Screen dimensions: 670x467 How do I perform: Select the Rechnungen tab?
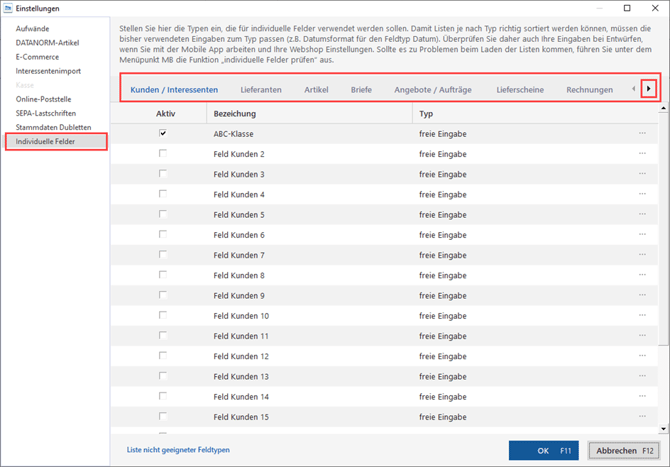tap(589, 90)
